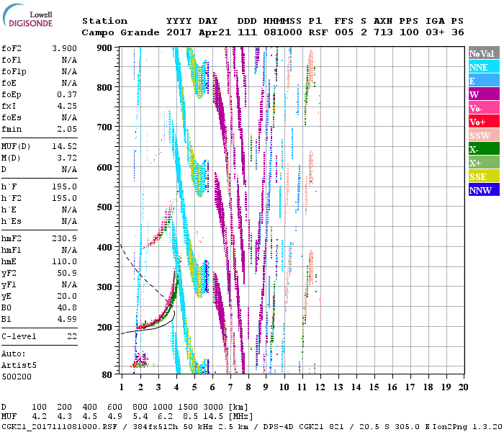The width and height of the screenshot is (504, 432).
Task: Select the W purple legend swatch
Action: coord(484,94)
